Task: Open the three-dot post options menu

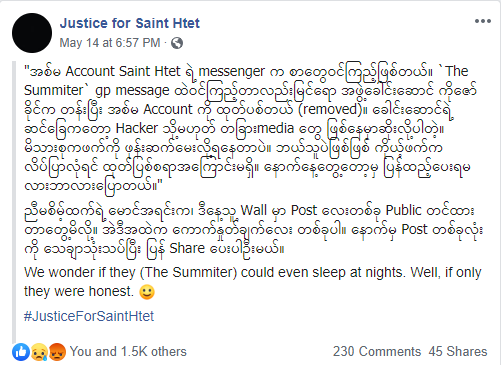Action: tap(483, 21)
